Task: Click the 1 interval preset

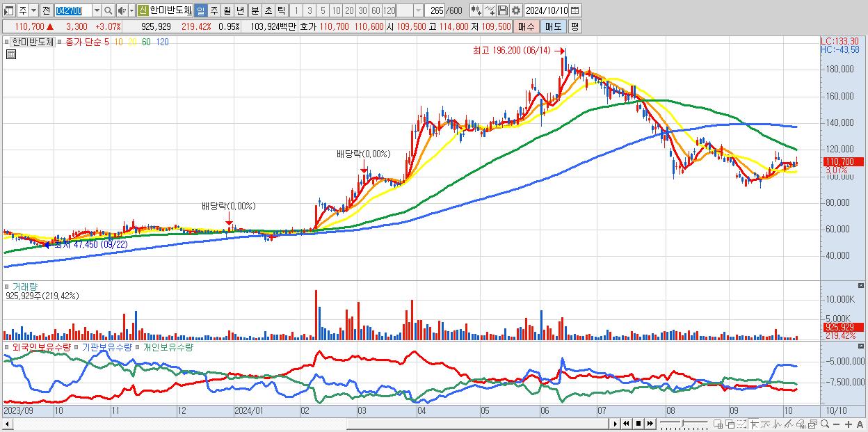Action: [x=296, y=10]
